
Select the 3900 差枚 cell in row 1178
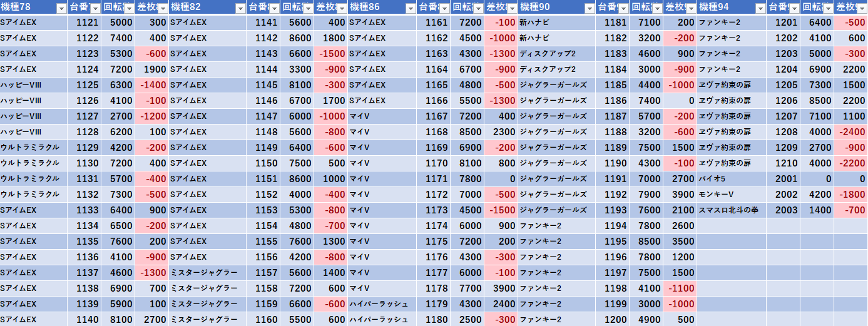tap(501, 288)
